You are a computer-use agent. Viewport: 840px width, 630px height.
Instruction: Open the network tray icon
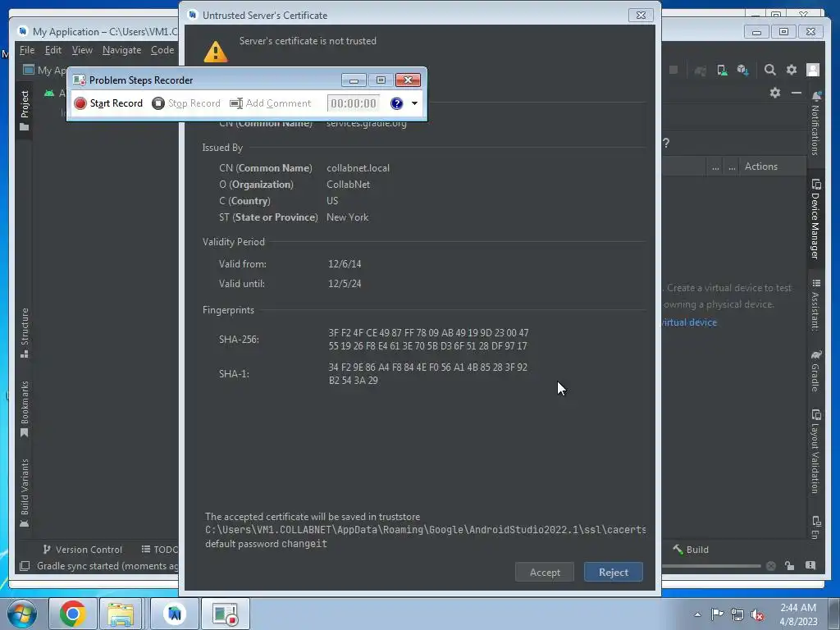[x=737, y=614]
